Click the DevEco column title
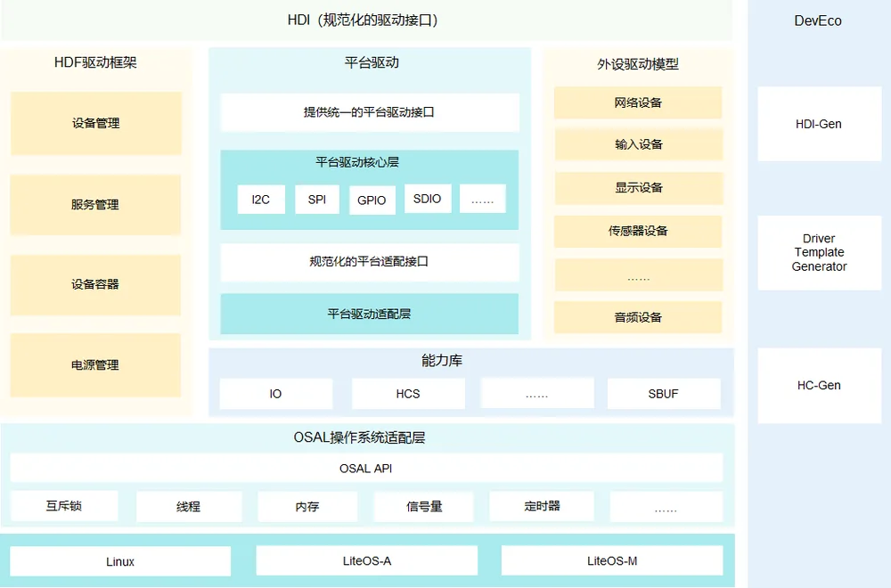This screenshot has width=891, height=588. coord(818,21)
